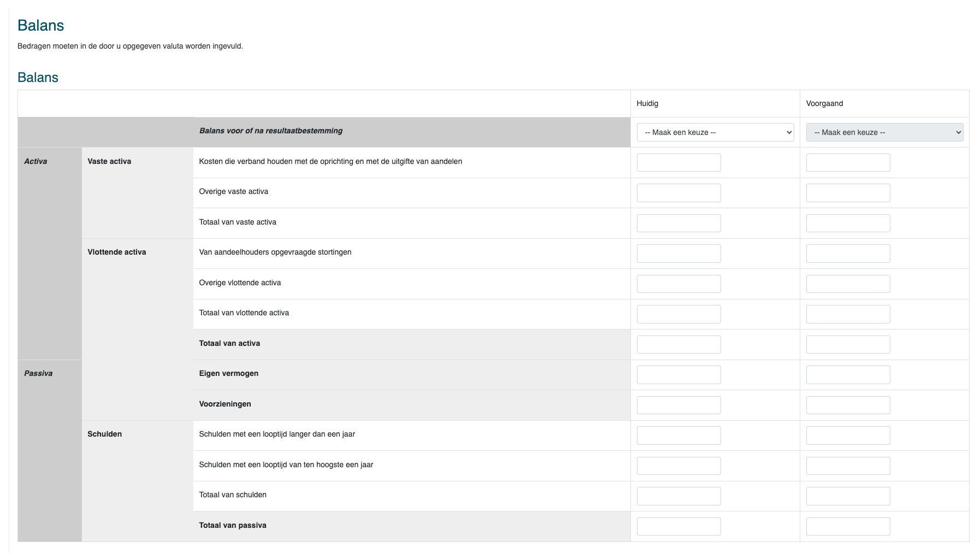Click Voorgaand field for Totaal van schulden
This screenshot has width=980, height=553.
pos(848,496)
